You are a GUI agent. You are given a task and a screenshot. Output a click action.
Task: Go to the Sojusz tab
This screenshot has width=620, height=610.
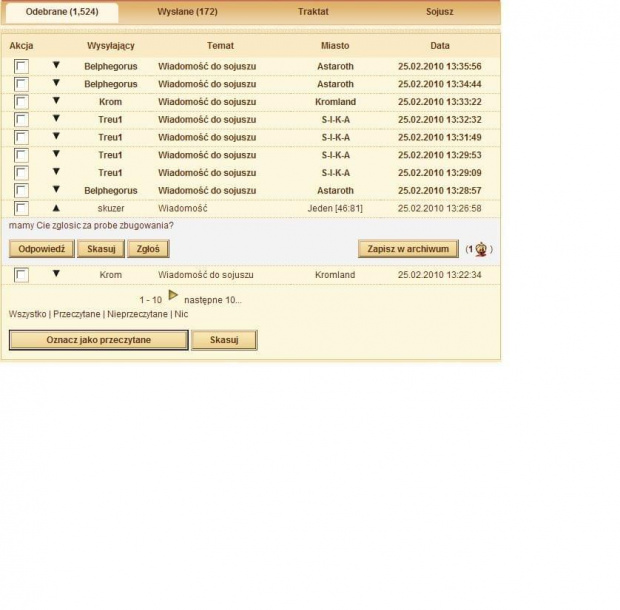coord(439,12)
